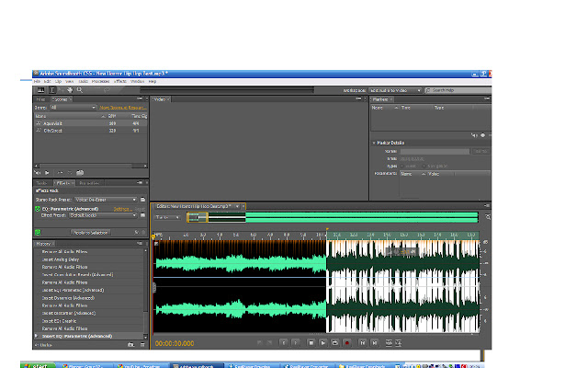Open the EQ Parametric Settings link
The image size is (588, 368).
pos(122,209)
